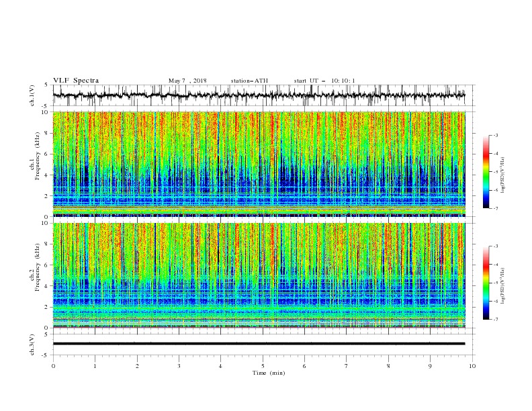Screen dimensions: 532x411
Task: Click the ch.2 color bar 'log(PSD)(V²/Hz)' label
Action: tap(502, 285)
